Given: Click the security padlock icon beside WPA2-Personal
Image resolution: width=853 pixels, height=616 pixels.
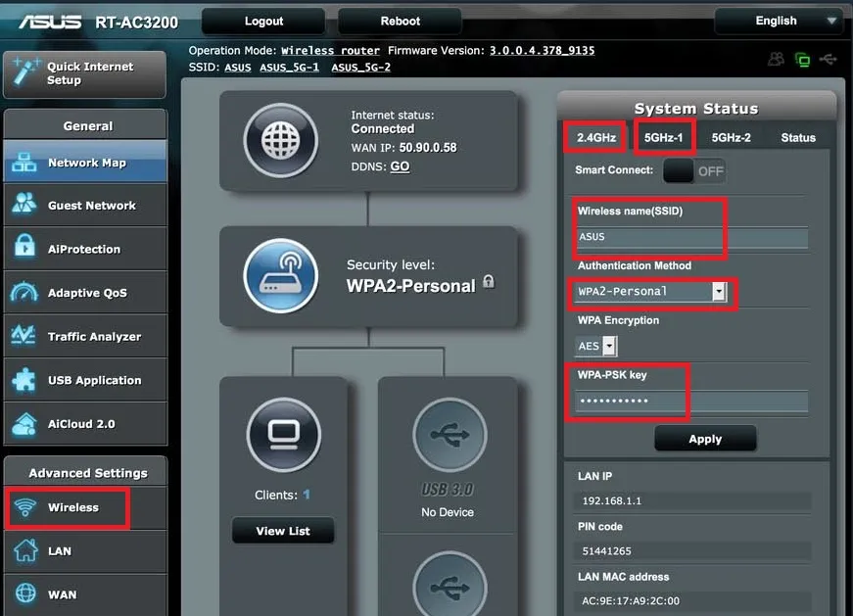Looking at the screenshot, I should click(489, 281).
